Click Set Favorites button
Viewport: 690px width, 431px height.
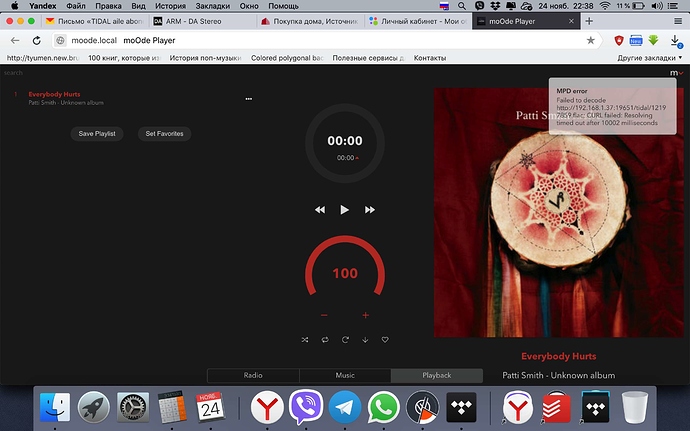point(164,133)
